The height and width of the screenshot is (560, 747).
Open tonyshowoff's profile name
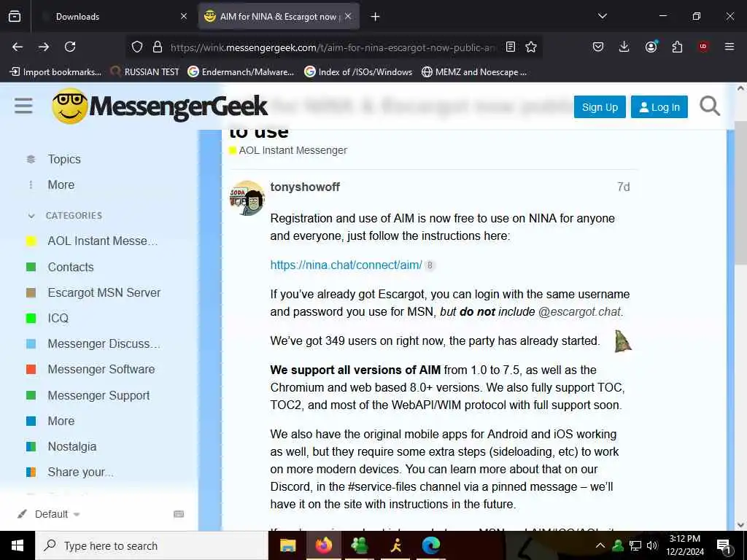click(x=305, y=187)
